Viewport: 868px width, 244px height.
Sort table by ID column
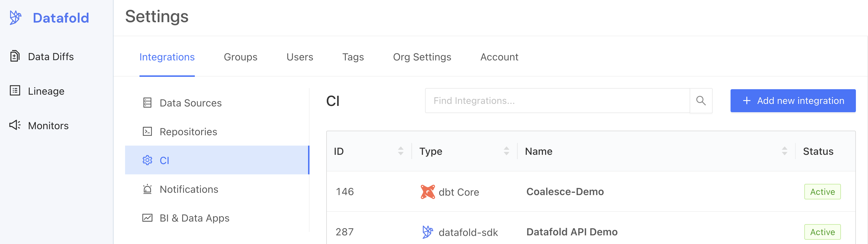tap(400, 151)
